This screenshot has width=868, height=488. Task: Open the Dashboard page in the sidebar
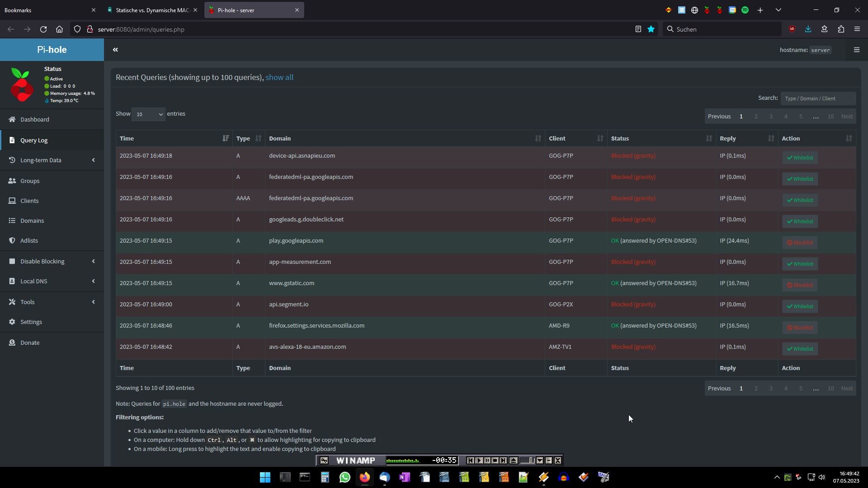pos(35,119)
